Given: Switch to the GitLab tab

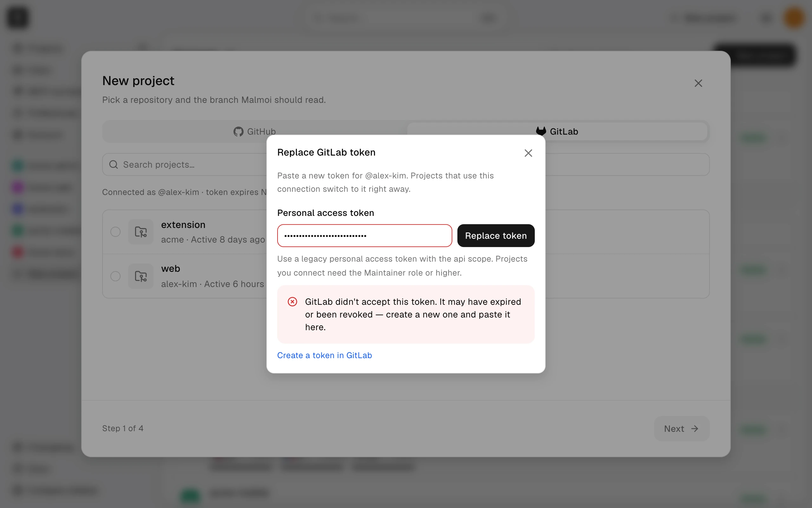Looking at the screenshot, I should [557, 131].
